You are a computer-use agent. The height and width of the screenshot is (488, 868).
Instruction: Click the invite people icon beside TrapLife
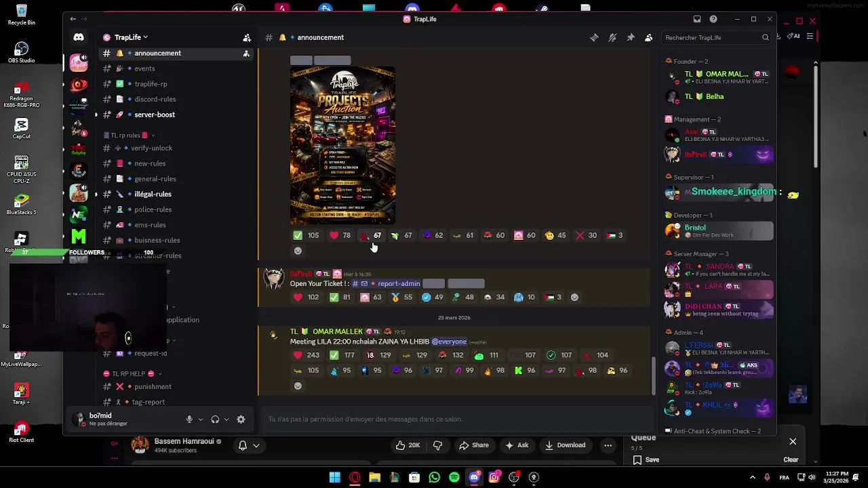tap(247, 38)
